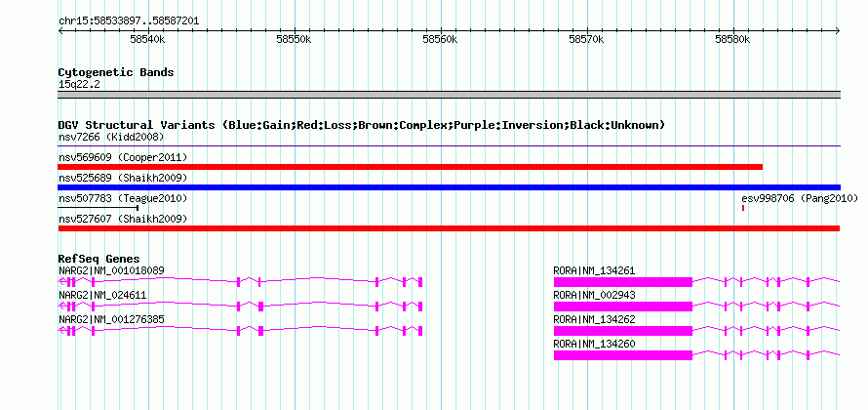Select the purple nsv7266 inversion line
Image resolution: width=868 pixels, height=410 pixels.
click(449, 146)
